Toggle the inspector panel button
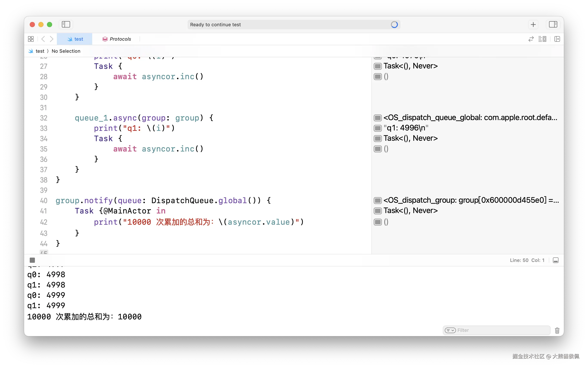 pos(553,24)
